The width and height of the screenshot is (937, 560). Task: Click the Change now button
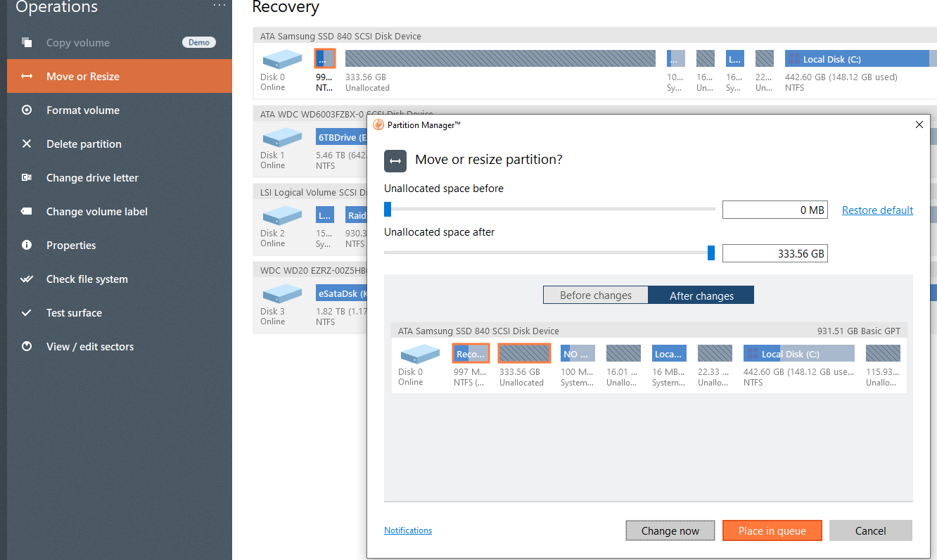(670, 530)
